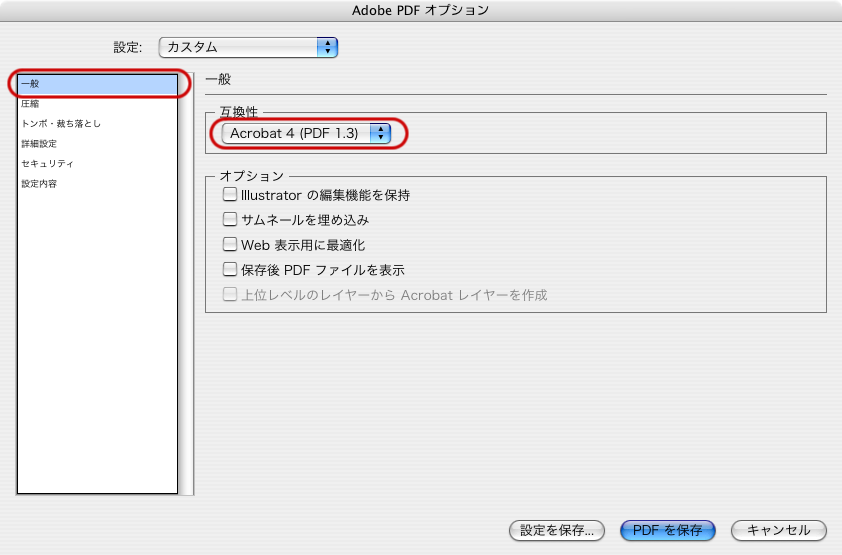This screenshot has width=842, height=555.
Task: Open the 設定 カスタム preset dropdown
Action: coord(248,47)
